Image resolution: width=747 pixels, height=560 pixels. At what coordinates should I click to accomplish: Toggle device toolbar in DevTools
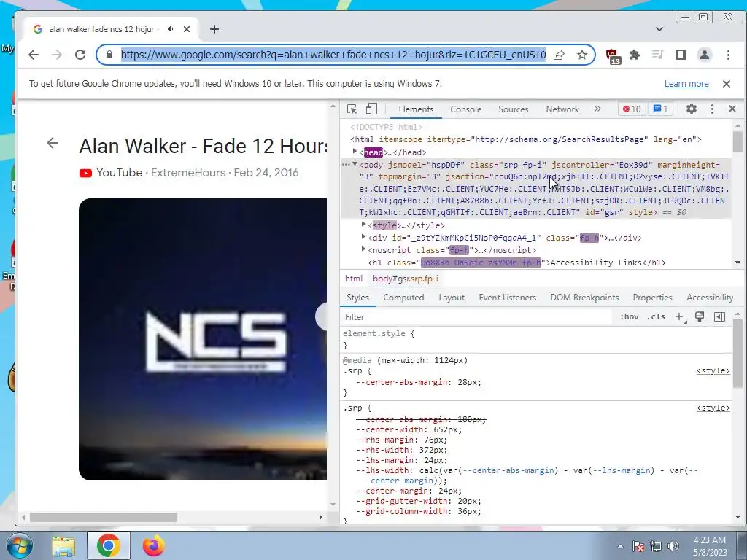click(371, 109)
